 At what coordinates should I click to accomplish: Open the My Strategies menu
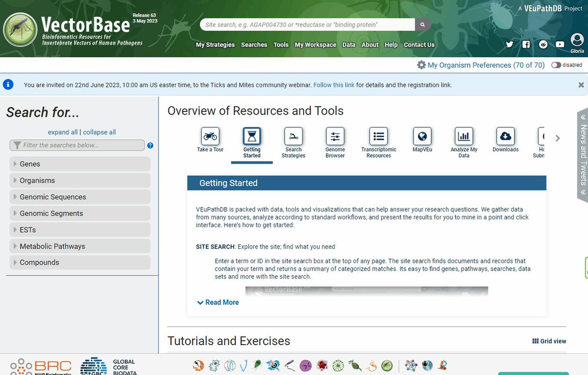click(216, 45)
